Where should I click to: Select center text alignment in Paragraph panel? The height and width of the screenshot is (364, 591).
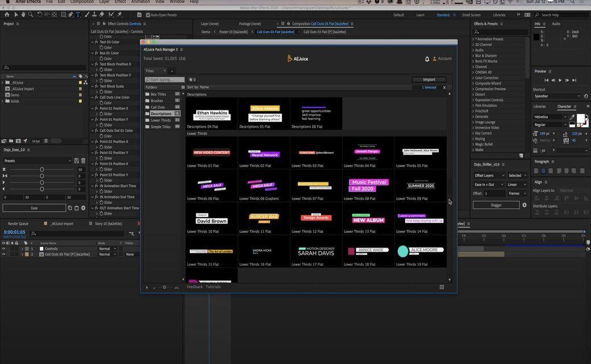click(x=543, y=171)
